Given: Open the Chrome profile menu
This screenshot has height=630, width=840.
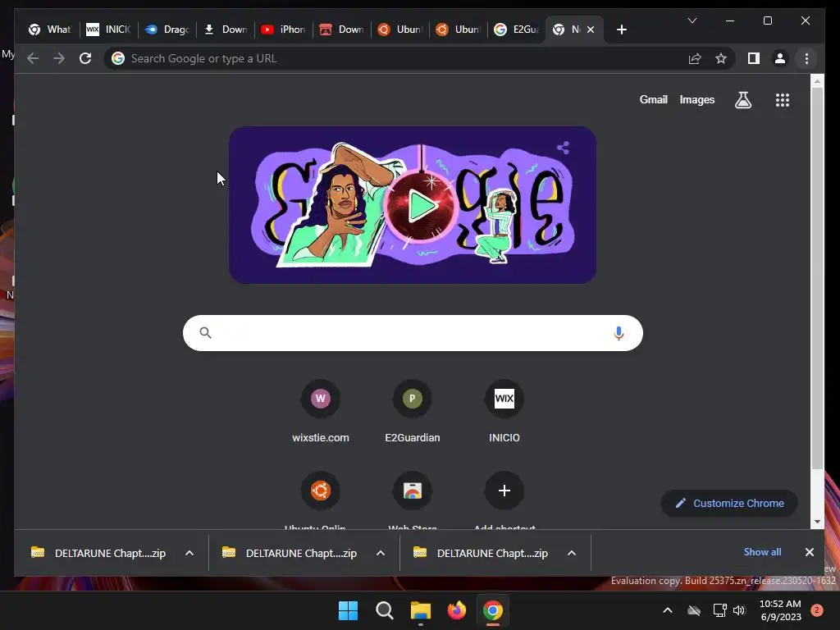Looking at the screenshot, I should (780, 58).
